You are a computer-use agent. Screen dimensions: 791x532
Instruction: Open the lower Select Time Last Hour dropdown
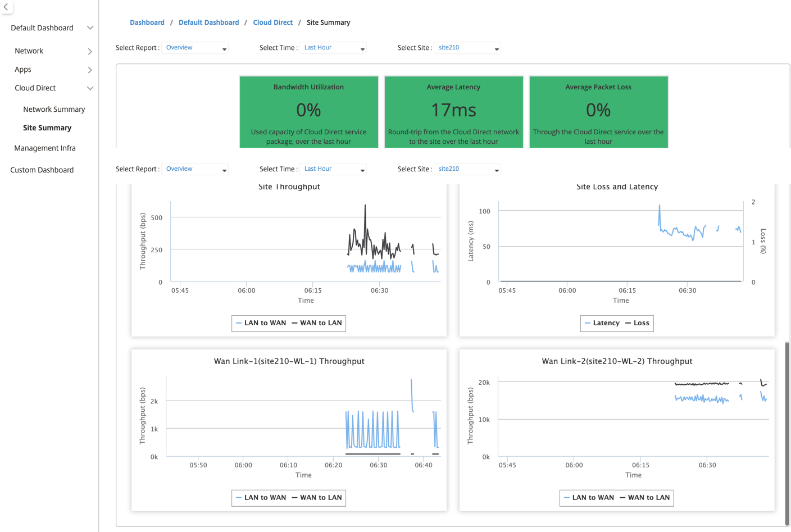[333, 169]
